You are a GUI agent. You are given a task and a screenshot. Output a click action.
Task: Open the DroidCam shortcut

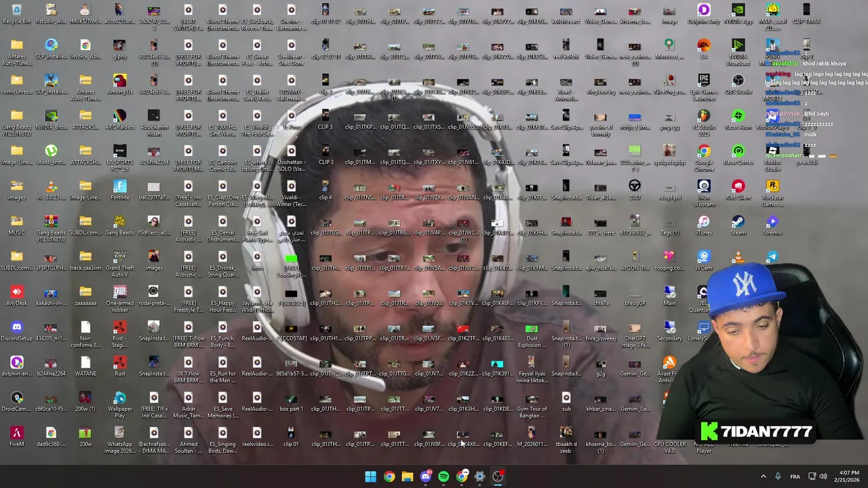17,401
